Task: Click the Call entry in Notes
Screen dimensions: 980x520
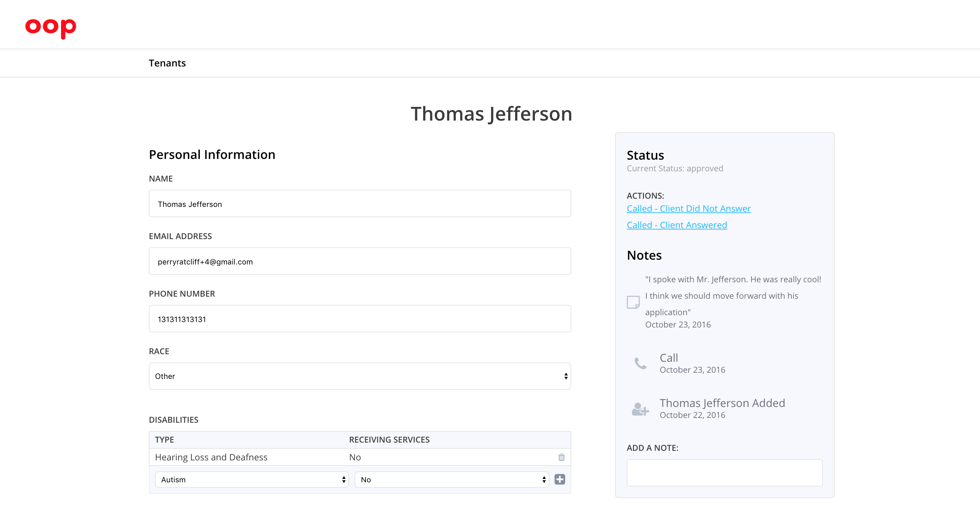Action: (x=668, y=358)
